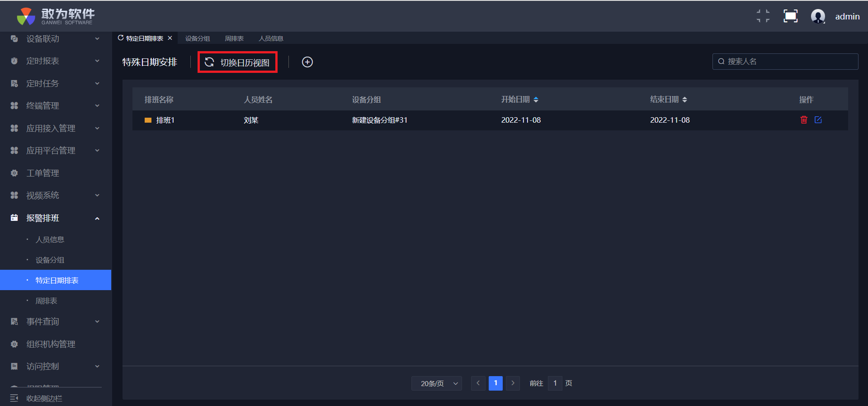Switch to the 周排表 tab
This screenshot has width=868, height=406.
coord(234,38)
